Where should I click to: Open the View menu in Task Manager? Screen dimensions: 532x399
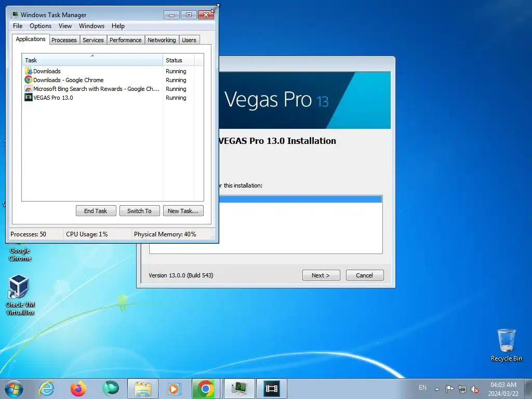pos(65,26)
